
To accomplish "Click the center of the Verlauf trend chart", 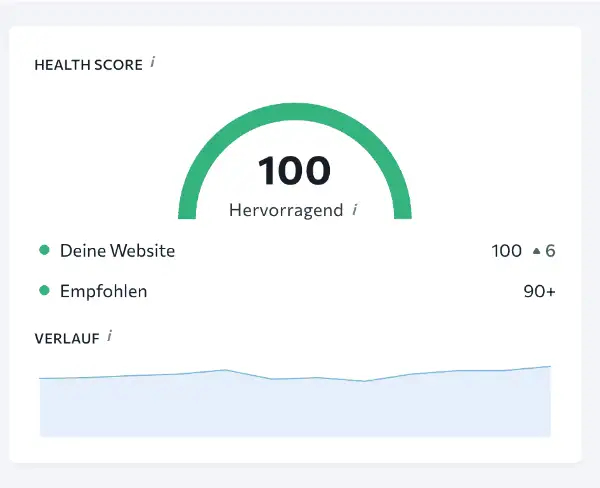I will tap(295, 402).
